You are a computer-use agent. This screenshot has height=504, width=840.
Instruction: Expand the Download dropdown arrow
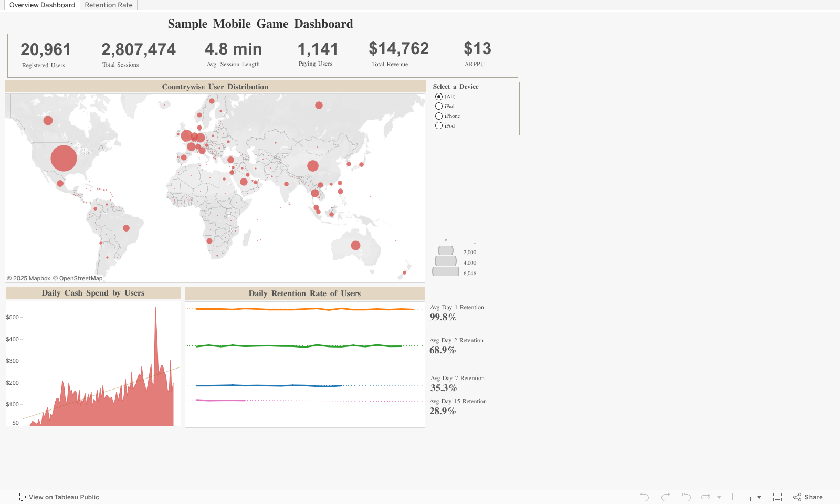[x=759, y=497]
